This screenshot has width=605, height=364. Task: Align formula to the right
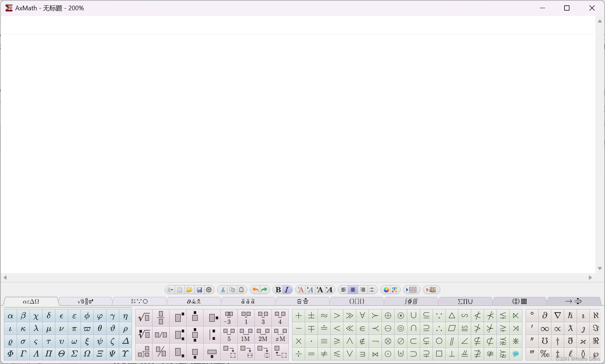pyautogui.click(x=363, y=290)
